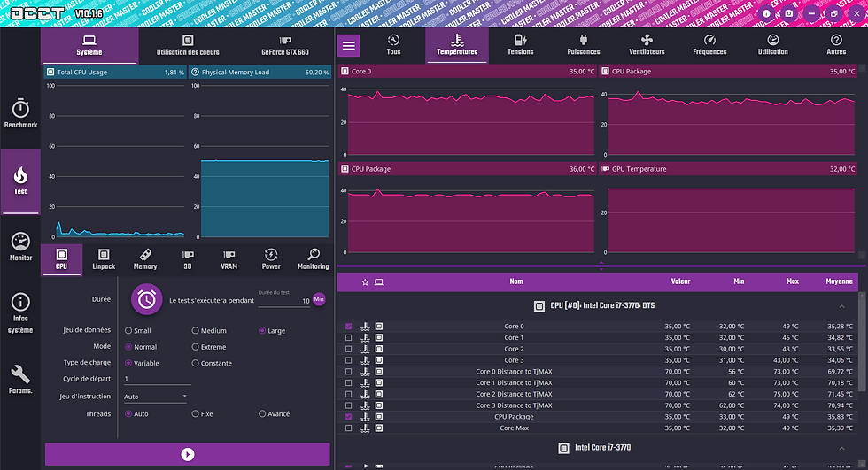Open Infos système in sidebar
Image resolution: width=868 pixels, height=470 pixels.
[20, 313]
